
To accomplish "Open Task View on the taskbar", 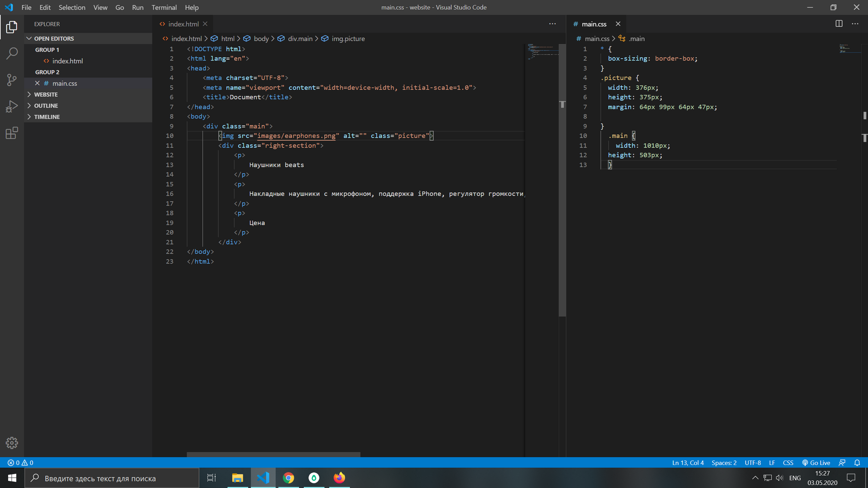I will 211,478.
